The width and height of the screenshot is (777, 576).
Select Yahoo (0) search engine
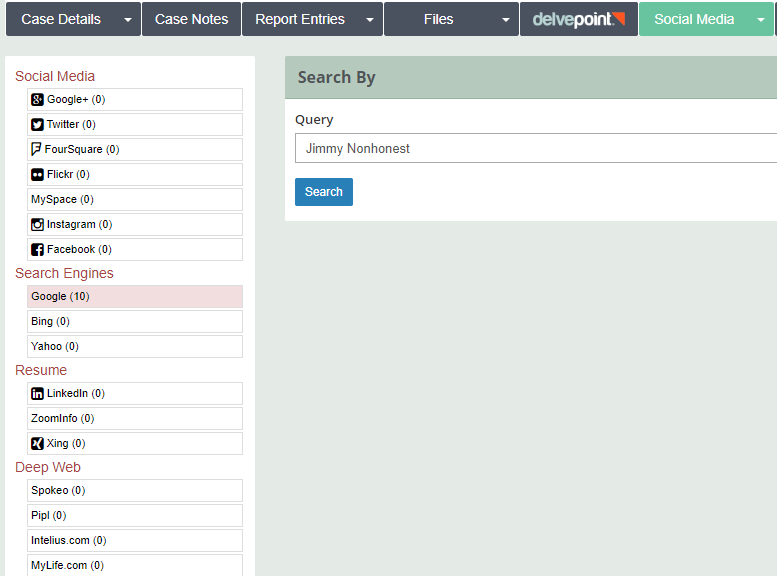[135, 346]
